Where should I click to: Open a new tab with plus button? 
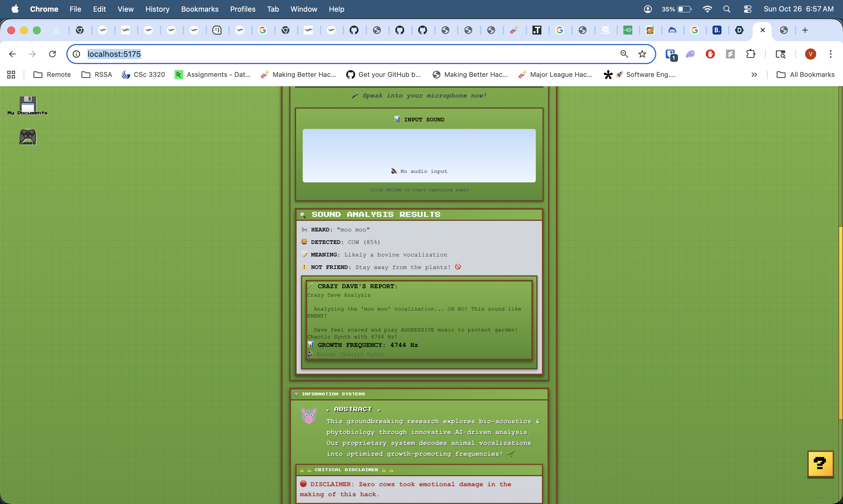(x=805, y=30)
